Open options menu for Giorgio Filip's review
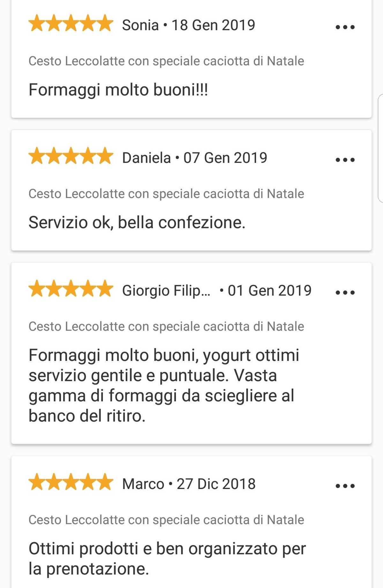The height and width of the screenshot is (588, 383). 345,293
